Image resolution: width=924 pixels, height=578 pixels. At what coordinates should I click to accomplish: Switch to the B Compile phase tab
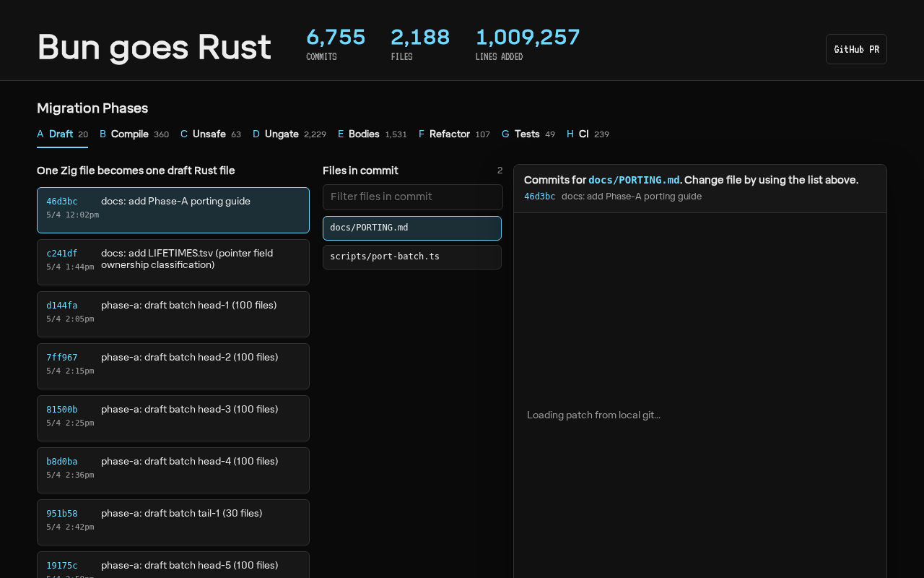[134, 134]
